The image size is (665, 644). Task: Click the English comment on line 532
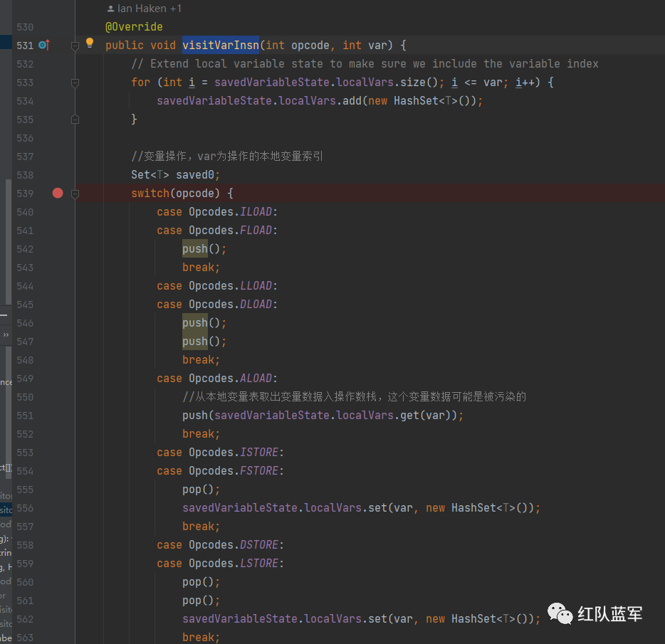pos(365,63)
